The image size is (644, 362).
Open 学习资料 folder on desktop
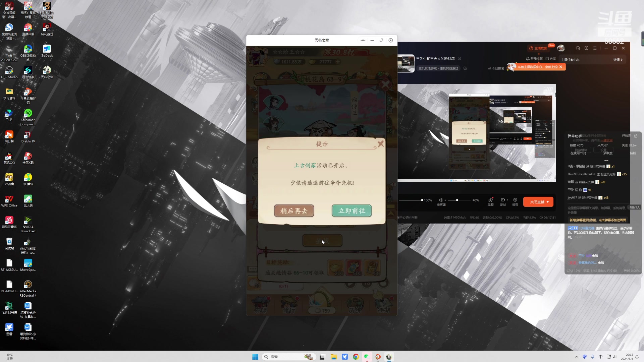[9, 94]
